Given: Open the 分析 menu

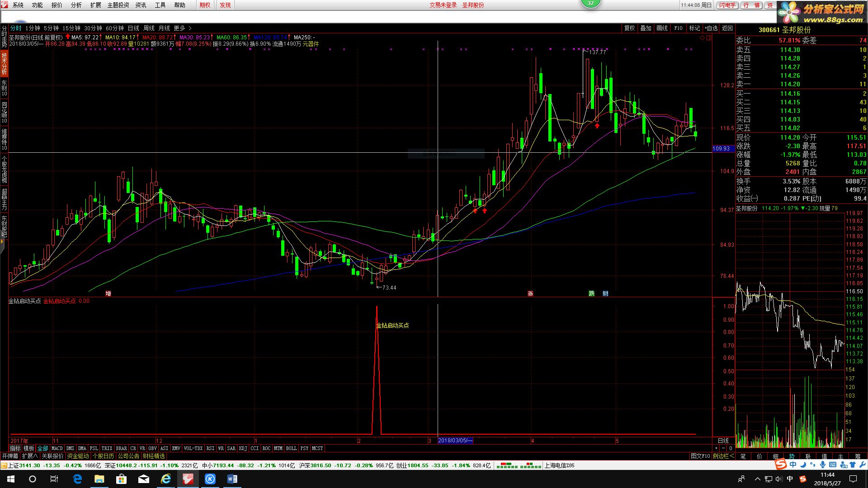Looking at the screenshot, I should [x=76, y=5].
